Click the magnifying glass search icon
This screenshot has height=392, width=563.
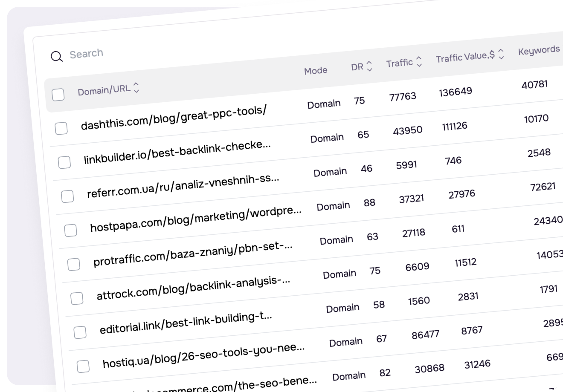(57, 56)
